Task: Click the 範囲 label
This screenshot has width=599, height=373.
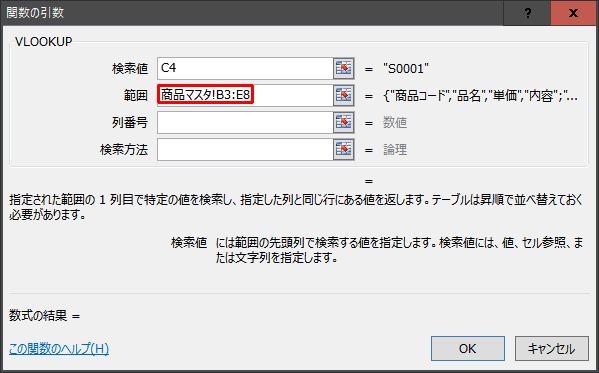Action: tap(136, 96)
